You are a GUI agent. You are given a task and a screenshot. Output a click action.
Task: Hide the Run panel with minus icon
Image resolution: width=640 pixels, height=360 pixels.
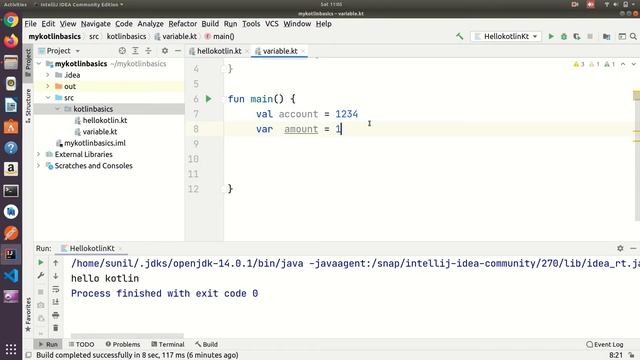point(633,248)
